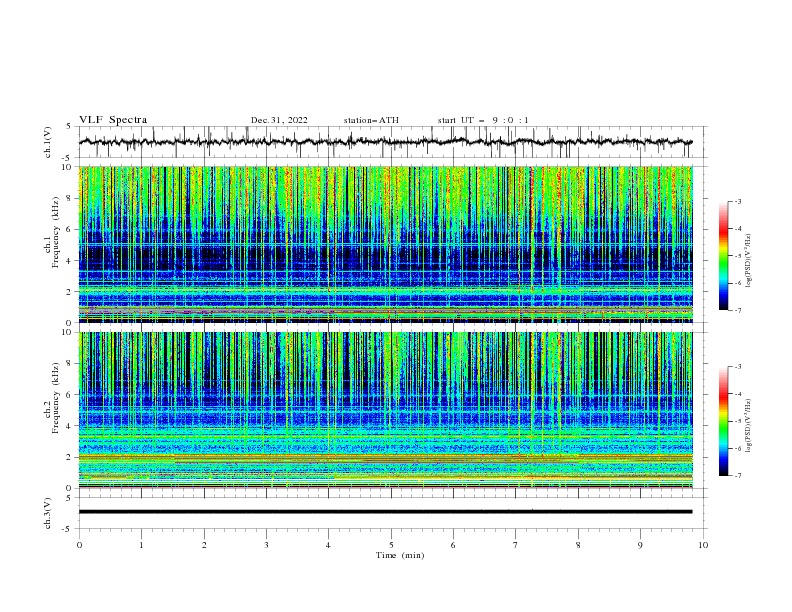The width and height of the screenshot is (792, 612).
Task: Click the "log(PSD)(V²/Hz)" label beside ch.2 colorbar
Action: click(749, 426)
